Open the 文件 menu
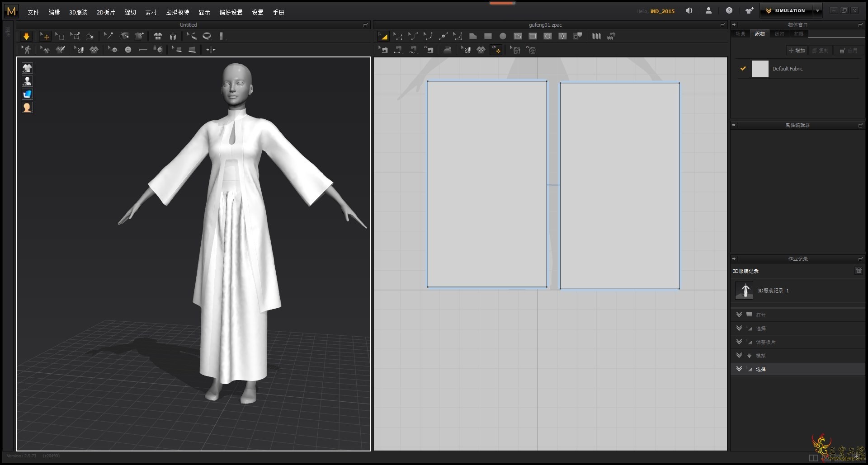 [x=33, y=12]
